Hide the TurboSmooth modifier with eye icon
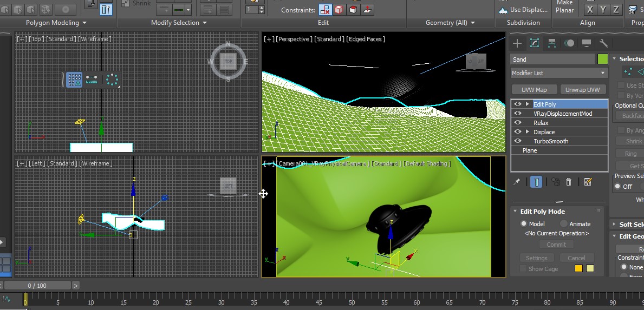The image size is (644, 310). pos(518,141)
